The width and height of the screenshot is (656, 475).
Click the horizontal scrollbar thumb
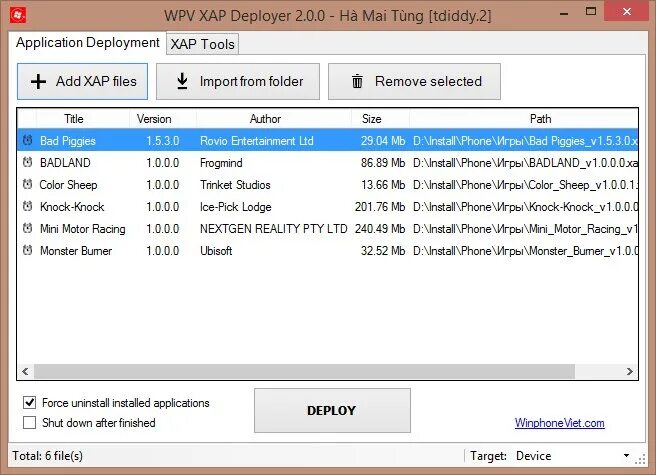click(304, 371)
